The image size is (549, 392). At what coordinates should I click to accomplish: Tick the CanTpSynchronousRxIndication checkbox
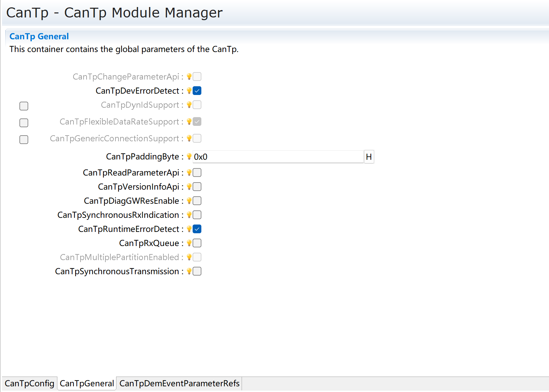click(x=197, y=215)
